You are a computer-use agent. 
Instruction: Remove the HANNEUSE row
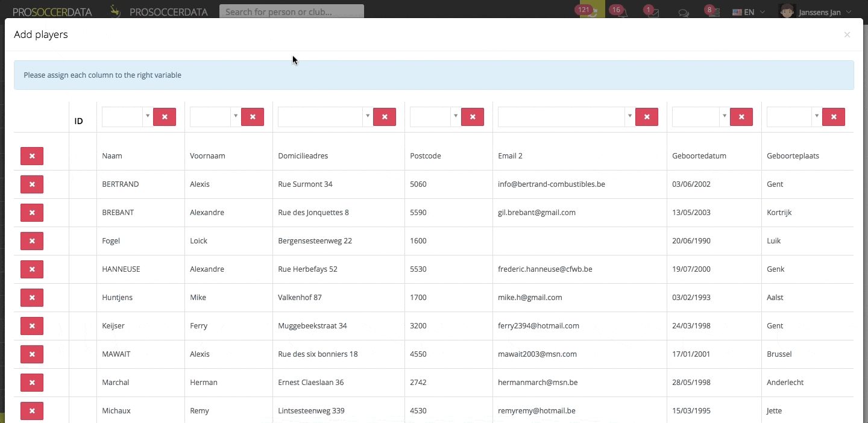[32, 269]
